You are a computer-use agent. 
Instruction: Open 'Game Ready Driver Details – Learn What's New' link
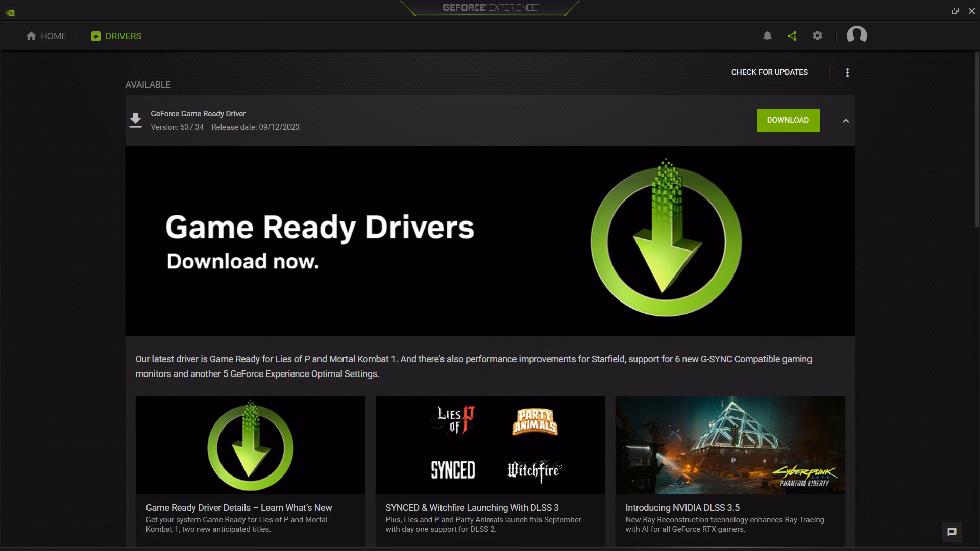pyautogui.click(x=239, y=508)
